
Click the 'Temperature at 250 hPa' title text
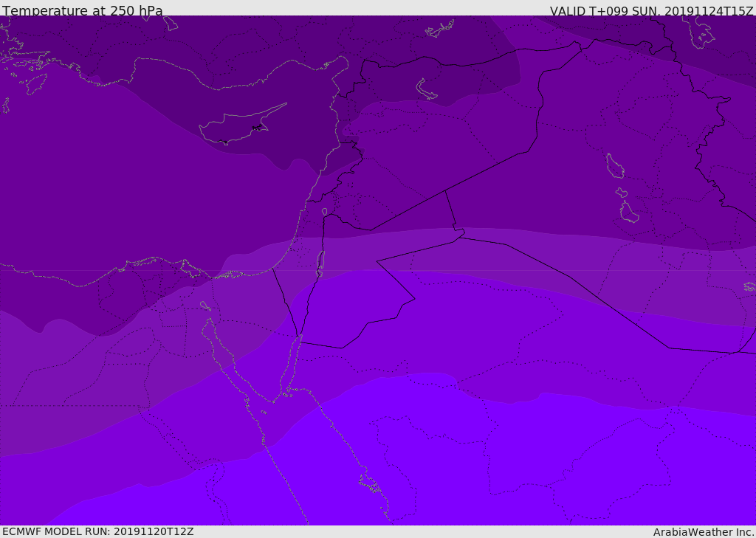point(83,10)
